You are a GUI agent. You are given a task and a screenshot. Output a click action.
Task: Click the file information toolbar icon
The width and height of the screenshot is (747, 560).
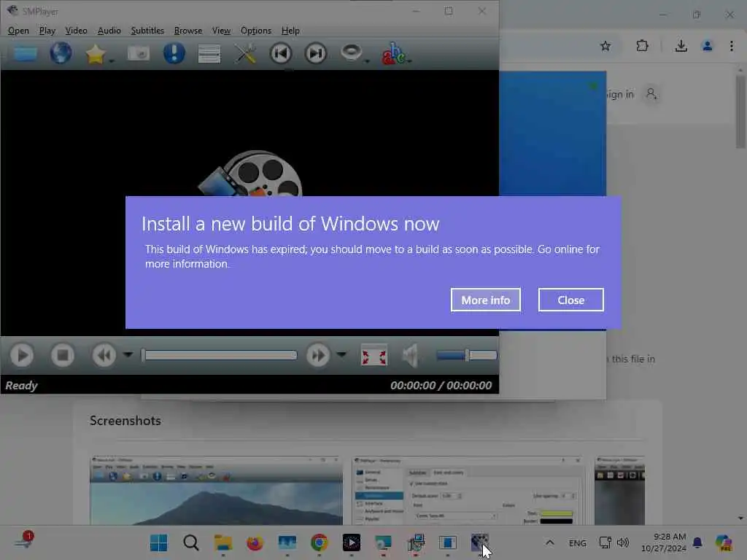(174, 52)
